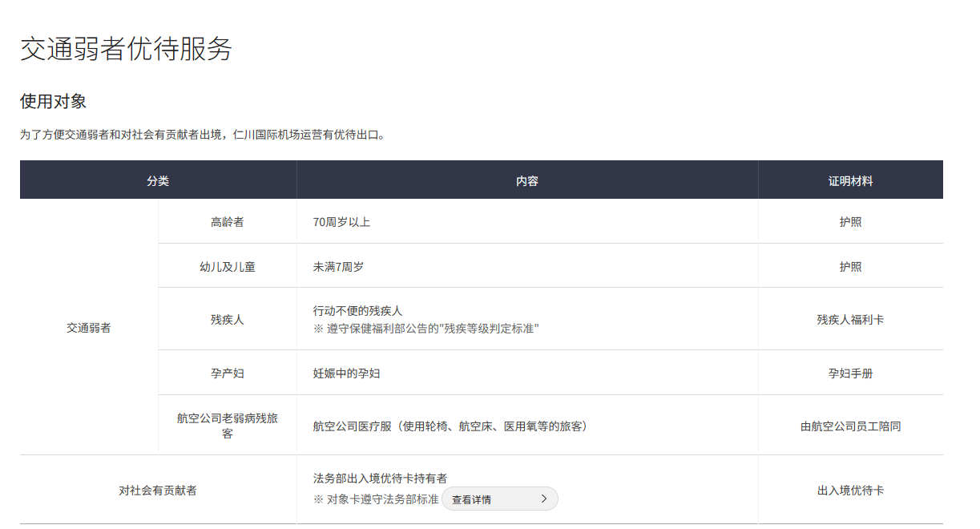Image resolution: width=980 pixels, height=529 pixels.
Task: Click the text 行动不便的残疾人
Action: pyautogui.click(x=357, y=310)
